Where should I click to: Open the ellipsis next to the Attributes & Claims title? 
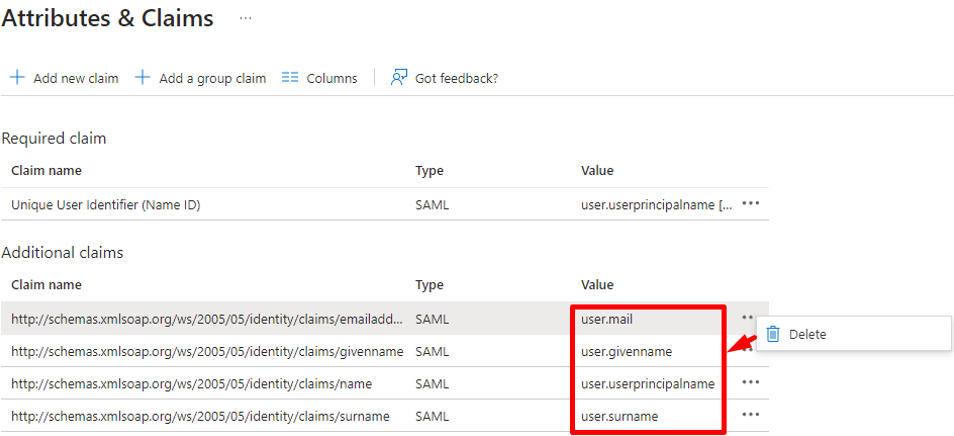tap(246, 18)
